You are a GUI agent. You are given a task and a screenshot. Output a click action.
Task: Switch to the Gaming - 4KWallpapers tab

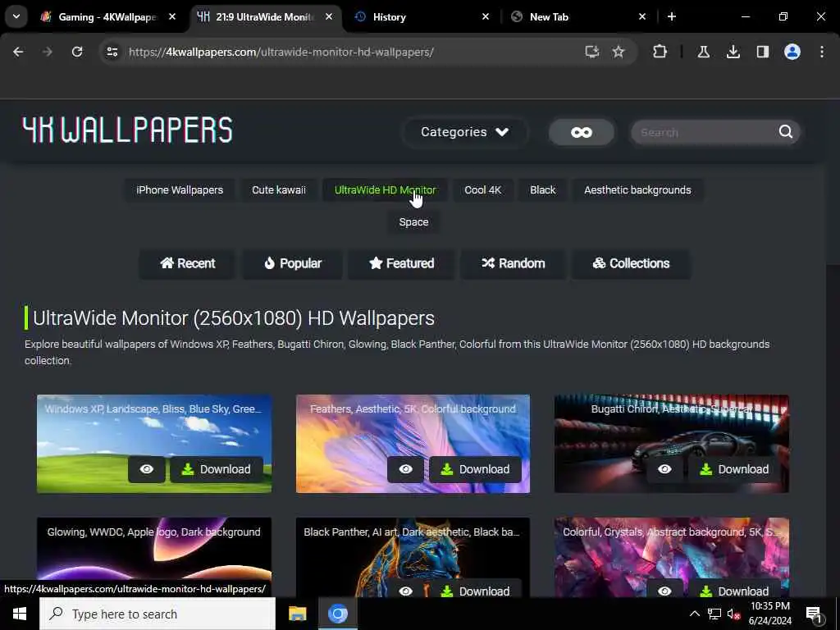point(107,17)
